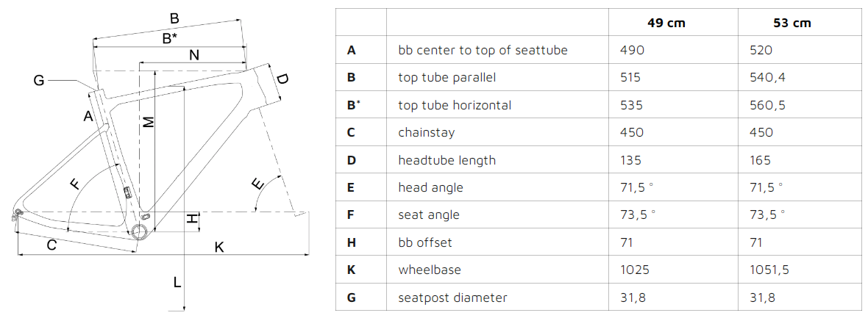Click the 490 value in 49 cm column

click(633, 50)
